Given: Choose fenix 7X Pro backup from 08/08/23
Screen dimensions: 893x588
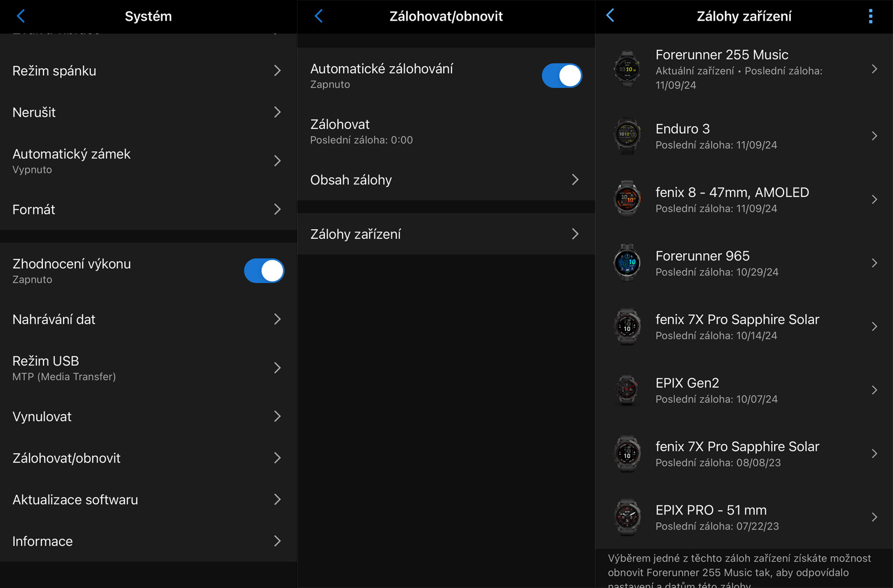Looking at the screenshot, I should 744,454.
